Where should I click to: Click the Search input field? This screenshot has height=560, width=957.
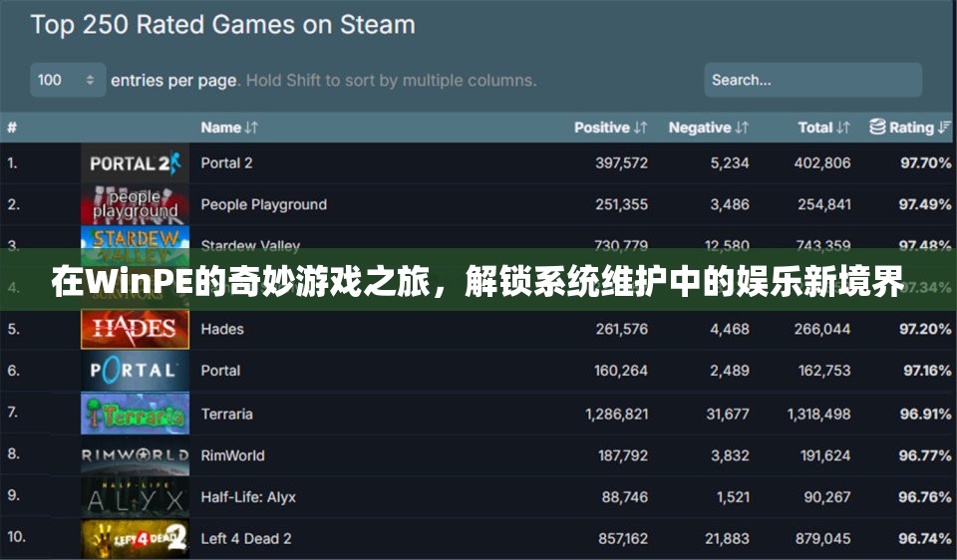tap(813, 80)
